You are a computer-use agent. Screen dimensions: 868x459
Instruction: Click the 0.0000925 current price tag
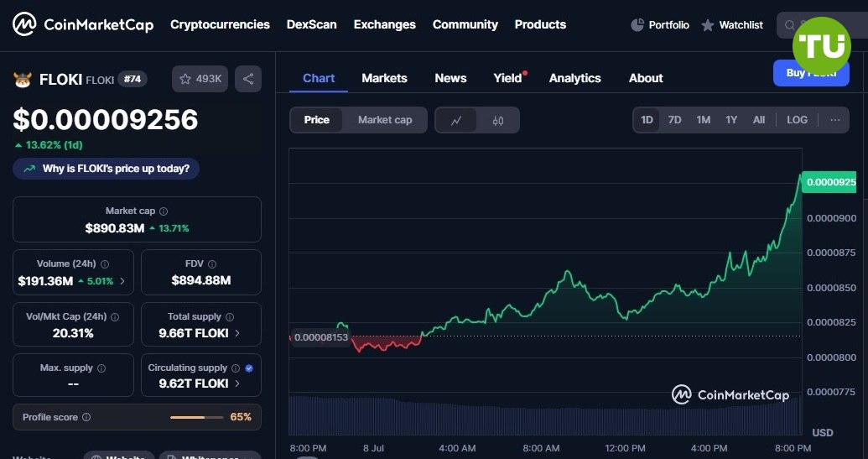click(x=829, y=182)
